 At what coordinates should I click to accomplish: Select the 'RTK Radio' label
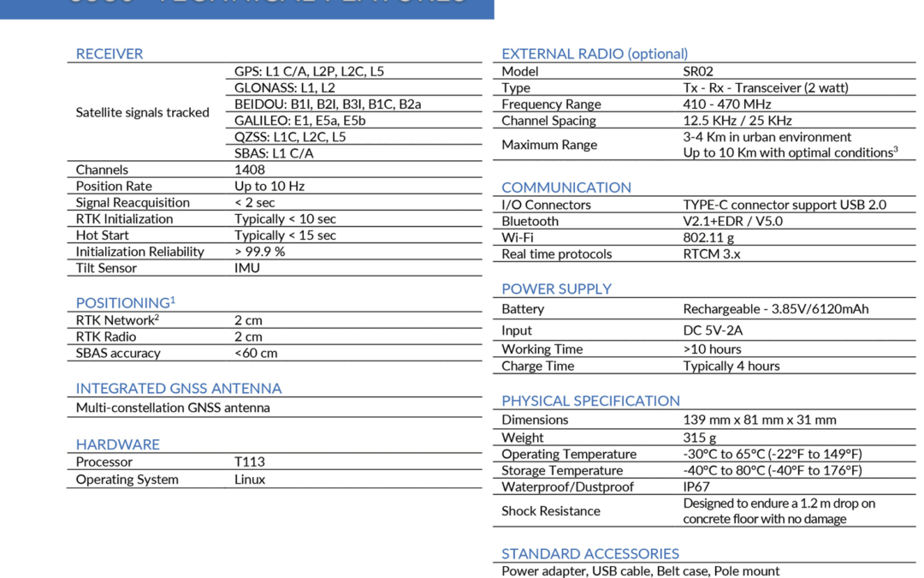(105, 337)
